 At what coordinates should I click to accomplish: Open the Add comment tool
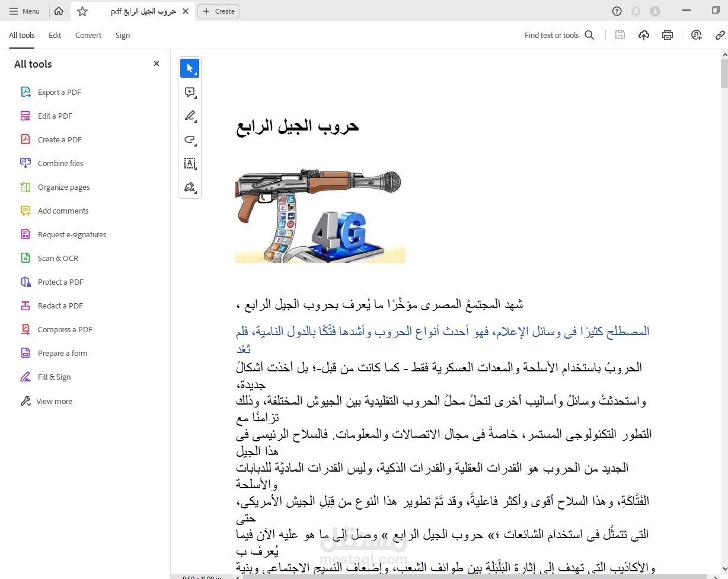(189, 92)
